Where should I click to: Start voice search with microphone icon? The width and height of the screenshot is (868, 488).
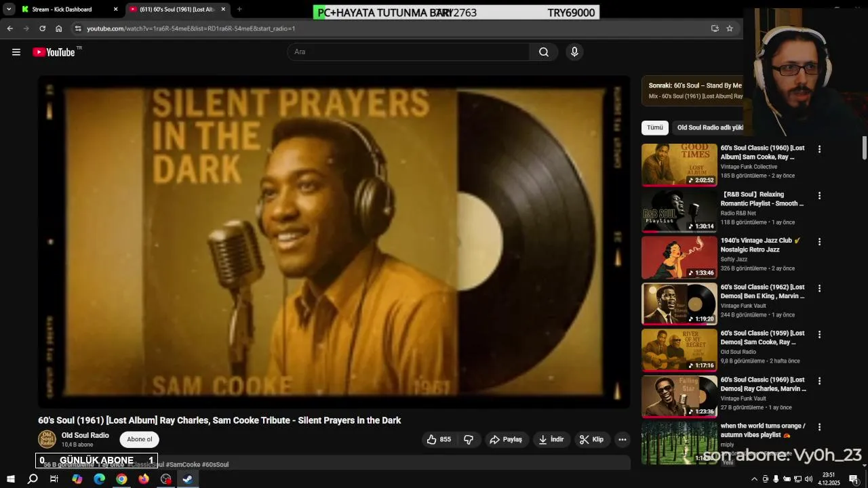(x=574, y=52)
